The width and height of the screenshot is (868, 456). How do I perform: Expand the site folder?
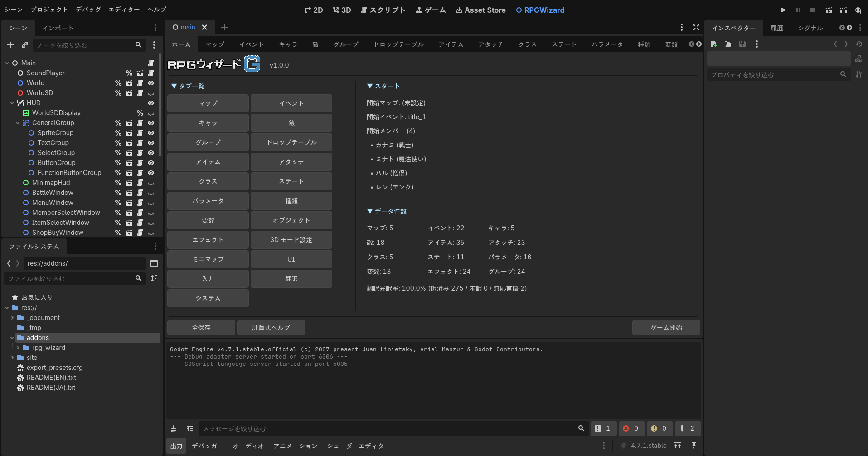point(12,358)
